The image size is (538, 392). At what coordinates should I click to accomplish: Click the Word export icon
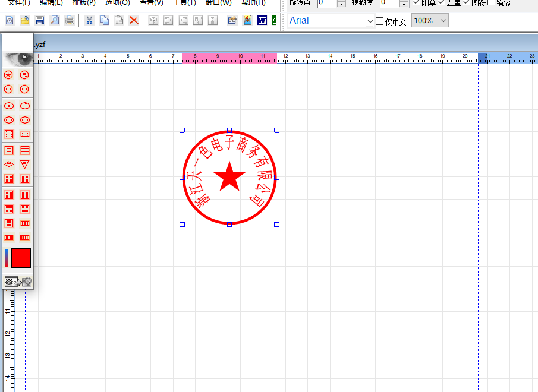262,21
